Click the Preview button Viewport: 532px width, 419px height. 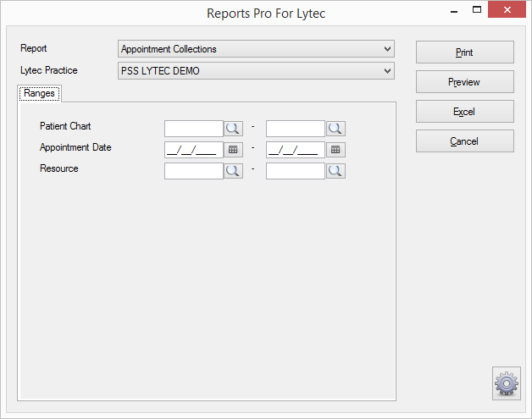465,82
